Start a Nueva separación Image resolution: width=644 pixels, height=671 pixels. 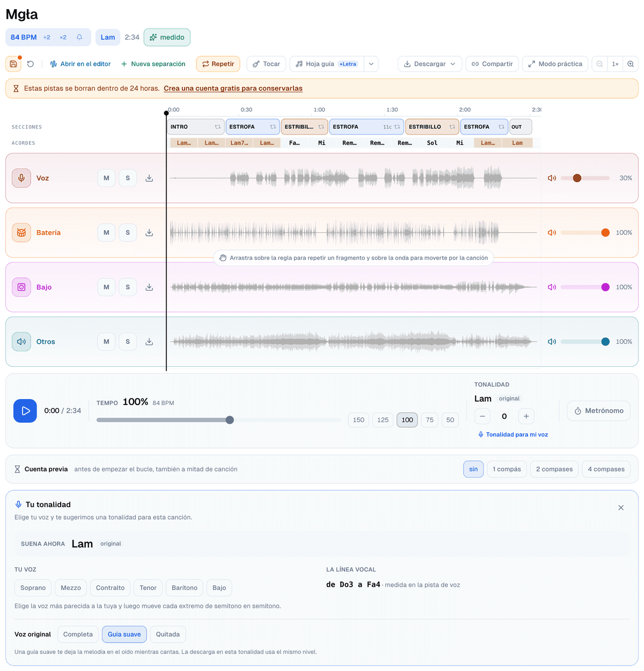153,64
